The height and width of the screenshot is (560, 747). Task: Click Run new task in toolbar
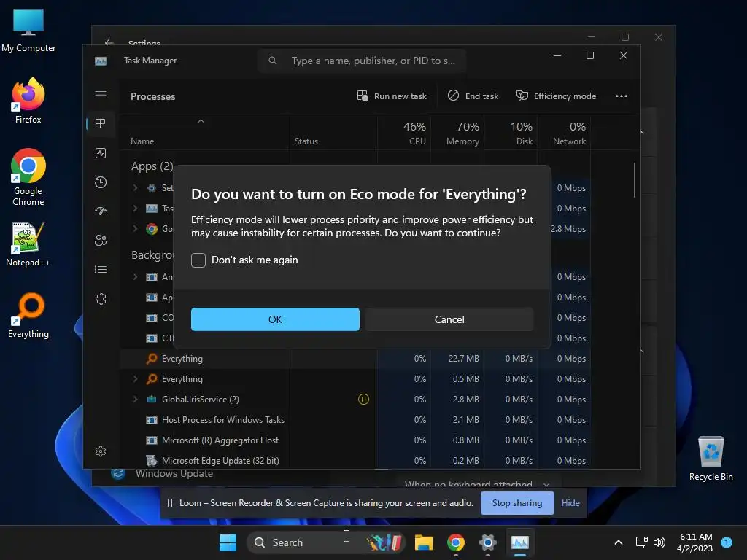(x=392, y=96)
